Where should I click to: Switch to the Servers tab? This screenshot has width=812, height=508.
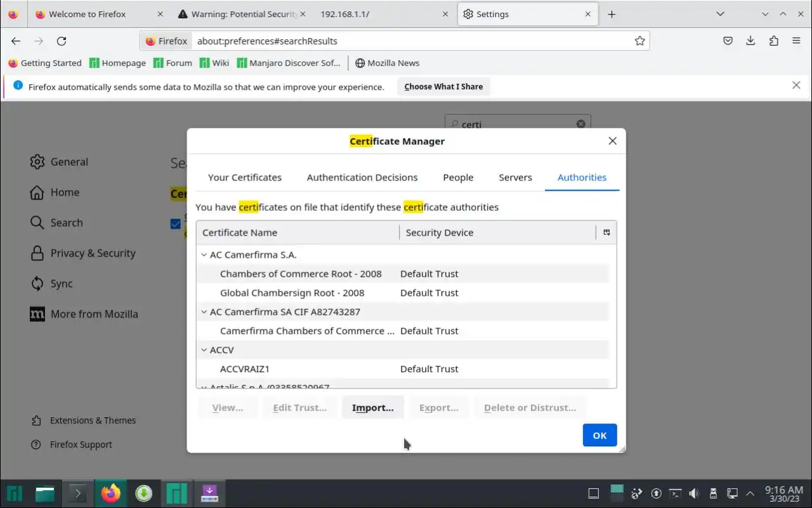point(515,177)
